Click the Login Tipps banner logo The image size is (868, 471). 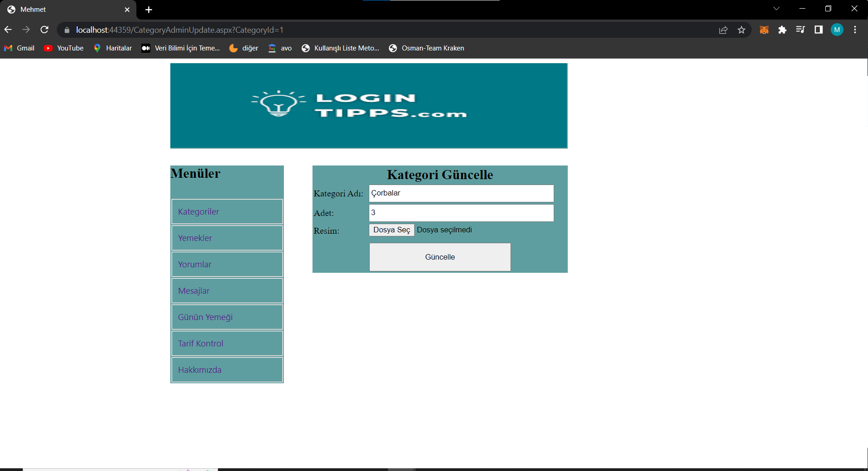[x=369, y=106]
